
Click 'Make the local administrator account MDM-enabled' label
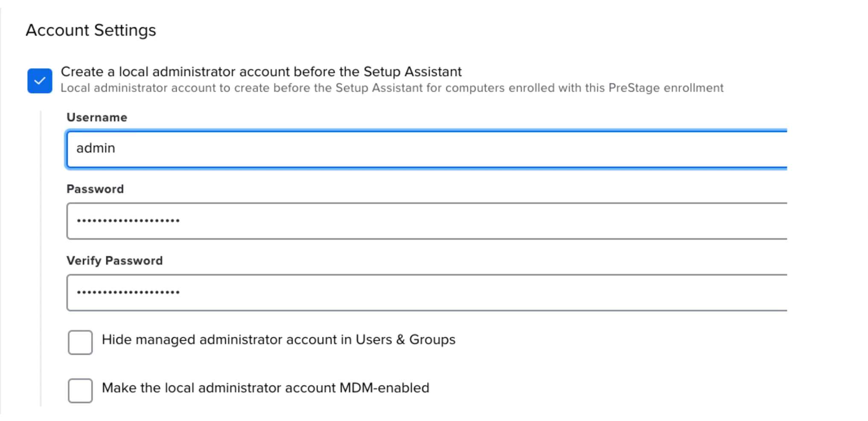coord(265,388)
